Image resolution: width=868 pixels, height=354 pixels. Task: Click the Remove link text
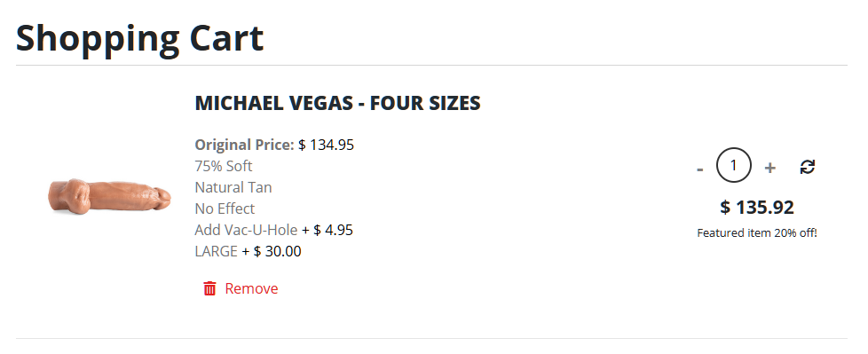(x=251, y=288)
